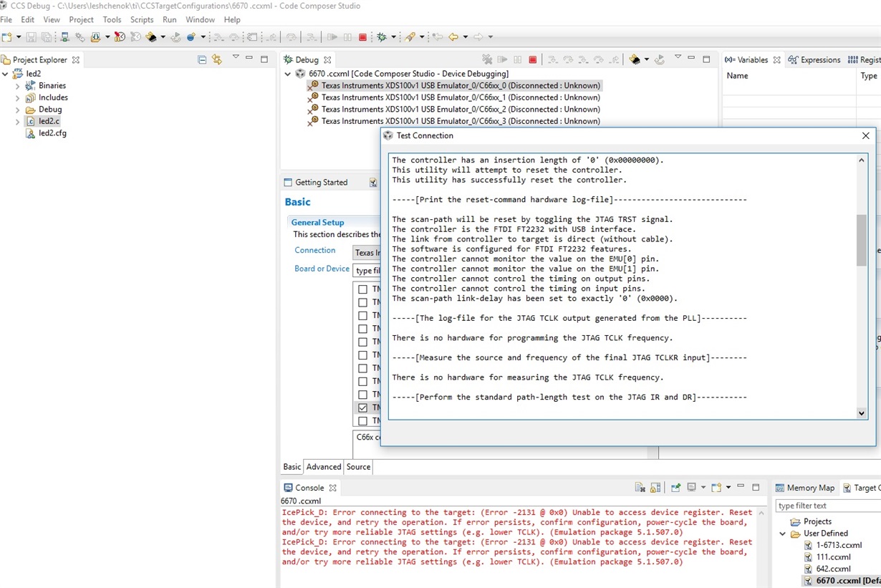
Task: Minimize the Console view panel
Action: [741, 486]
